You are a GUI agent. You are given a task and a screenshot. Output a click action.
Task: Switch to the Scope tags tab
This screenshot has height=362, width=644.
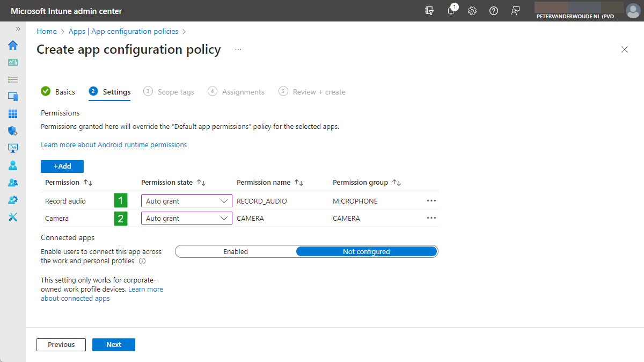[x=175, y=91]
